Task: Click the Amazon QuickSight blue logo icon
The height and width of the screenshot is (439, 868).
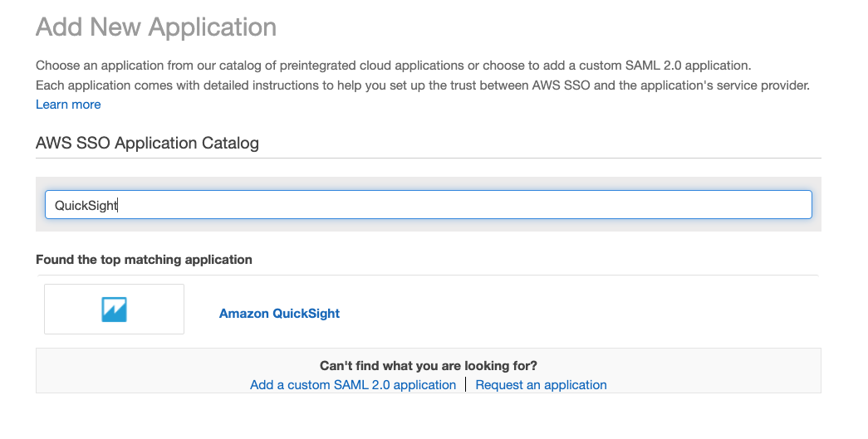Action: 114,310
